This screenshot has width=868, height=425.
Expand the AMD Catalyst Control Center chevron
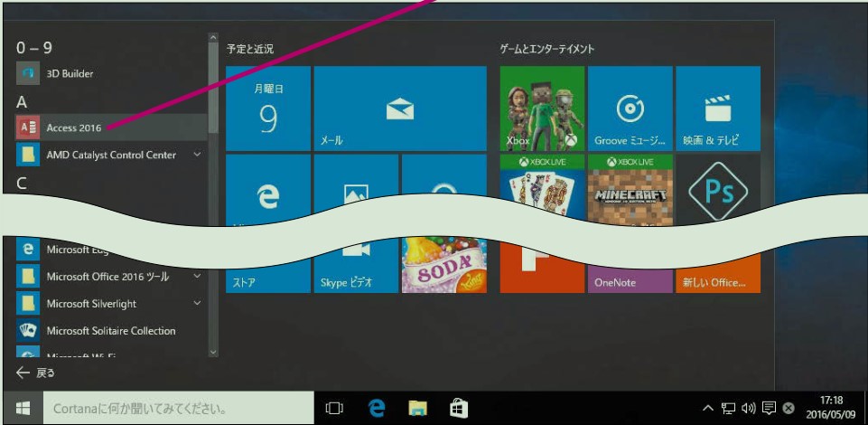(x=197, y=155)
